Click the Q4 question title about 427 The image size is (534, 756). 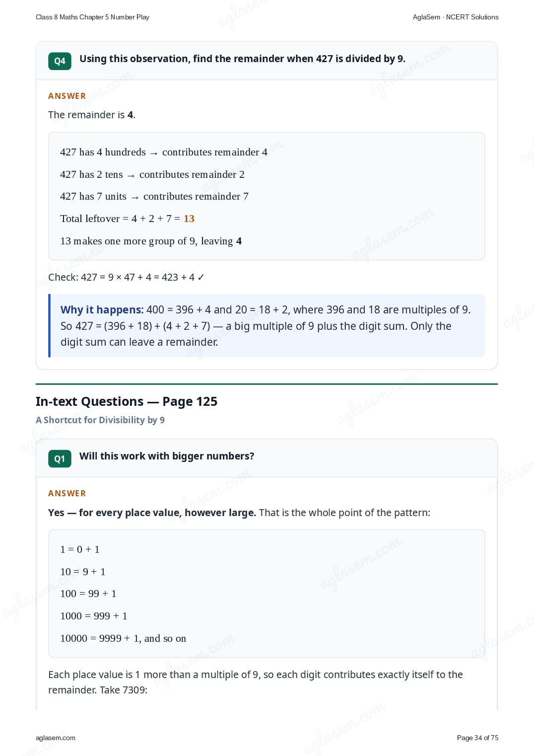point(242,59)
